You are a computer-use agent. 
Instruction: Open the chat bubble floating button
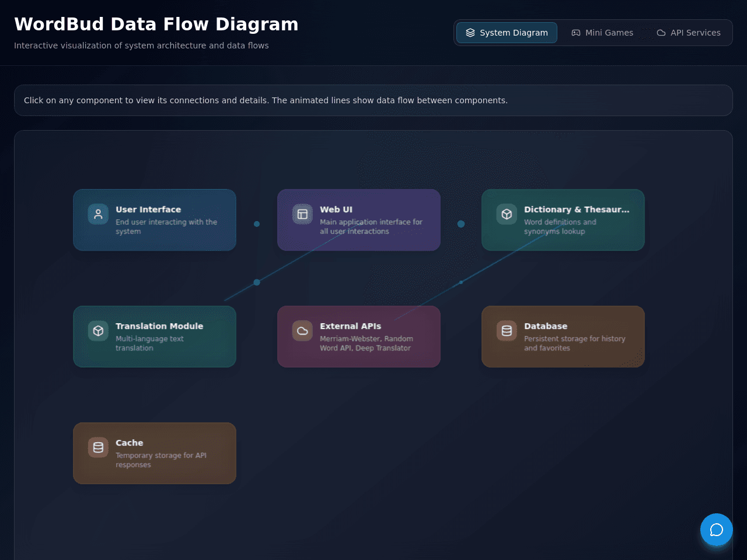tap(717, 530)
